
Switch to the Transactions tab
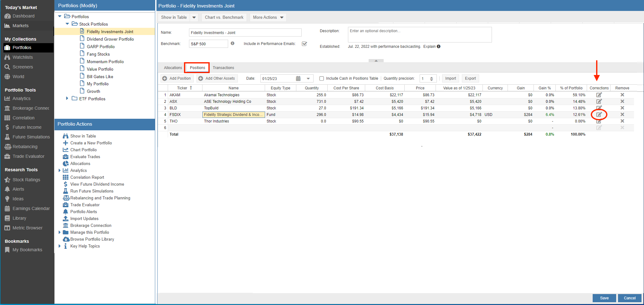(x=223, y=68)
